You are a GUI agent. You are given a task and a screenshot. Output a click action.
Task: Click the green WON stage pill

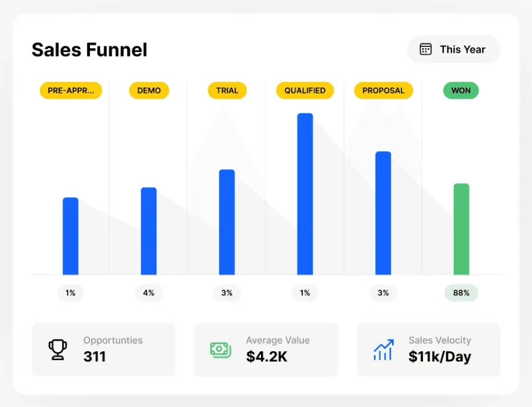[x=461, y=90]
